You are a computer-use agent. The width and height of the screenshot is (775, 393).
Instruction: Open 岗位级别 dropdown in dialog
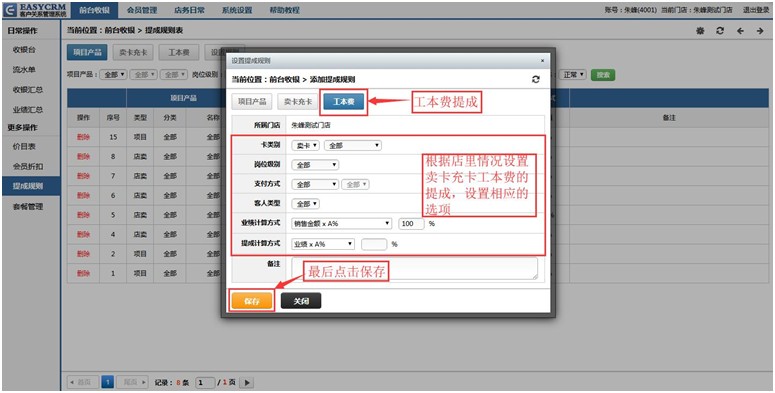pos(315,165)
